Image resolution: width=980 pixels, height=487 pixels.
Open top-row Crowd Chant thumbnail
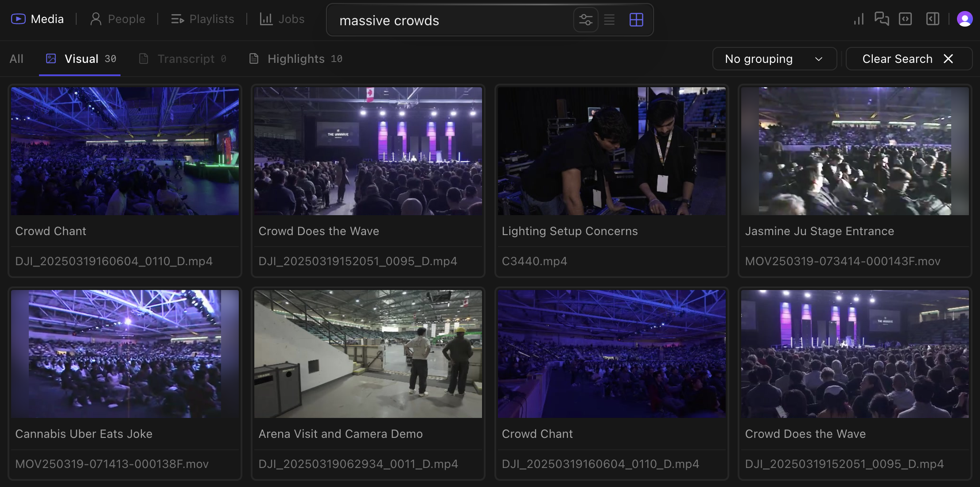(x=125, y=151)
